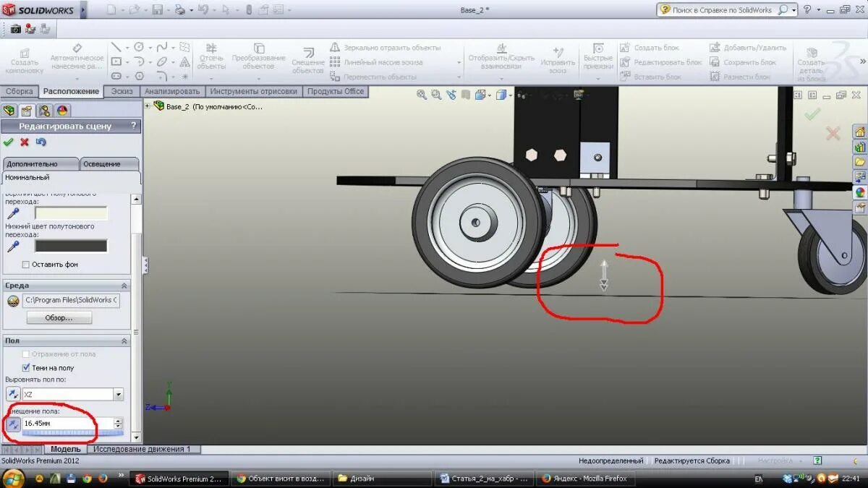Image resolution: width=868 pixels, height=488 pixels.
Task: Click the Save icon in the title toolbar
Action: point(156,10)
